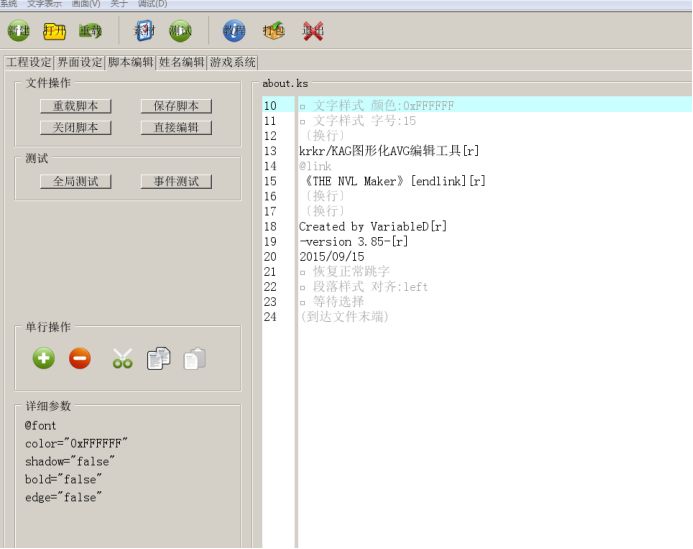This screenshot has width=693, height=549.
Task: Delete a line with the red minus icon
Action: 80,358
